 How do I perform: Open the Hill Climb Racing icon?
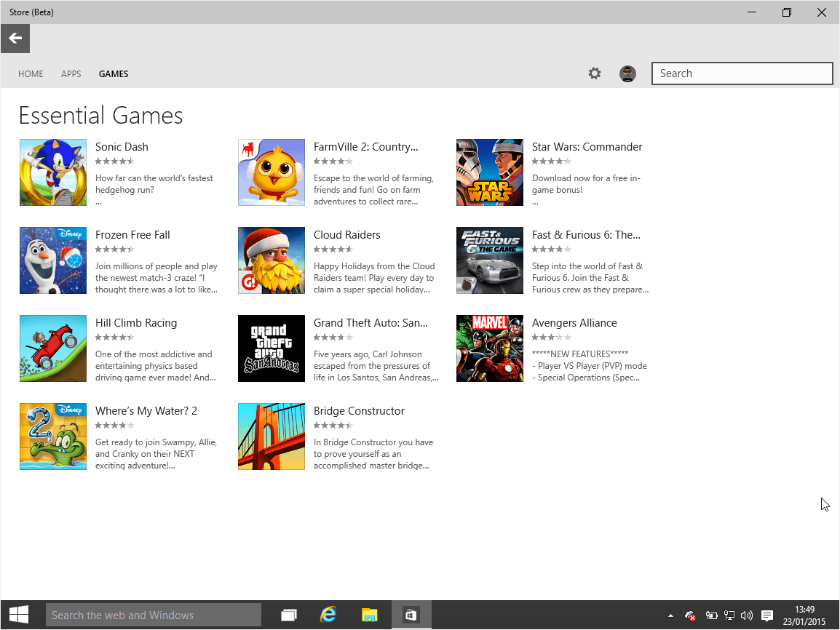pyautogui.click(x=53, y=348)
